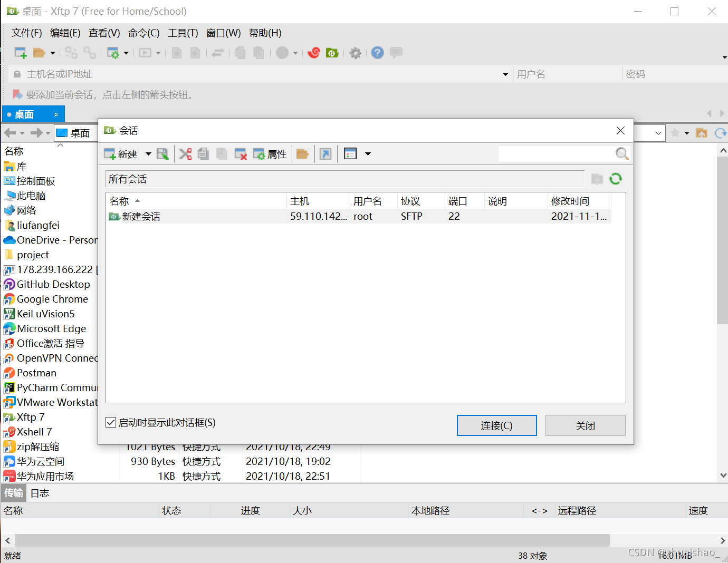728x563 pixels.
Task: Refresh the session list with green arrows
Action: tap(616, 179)
